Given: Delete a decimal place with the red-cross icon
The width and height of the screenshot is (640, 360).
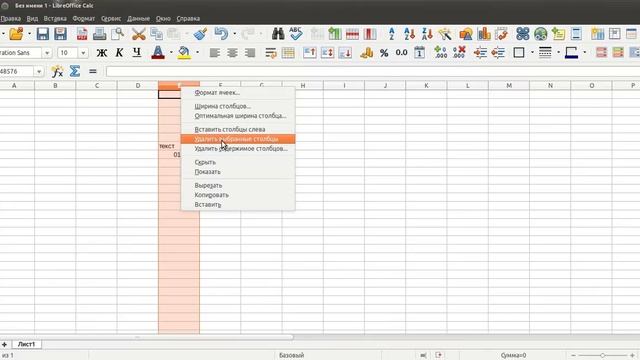Looking at the screenshot, I should pos(459,53).
